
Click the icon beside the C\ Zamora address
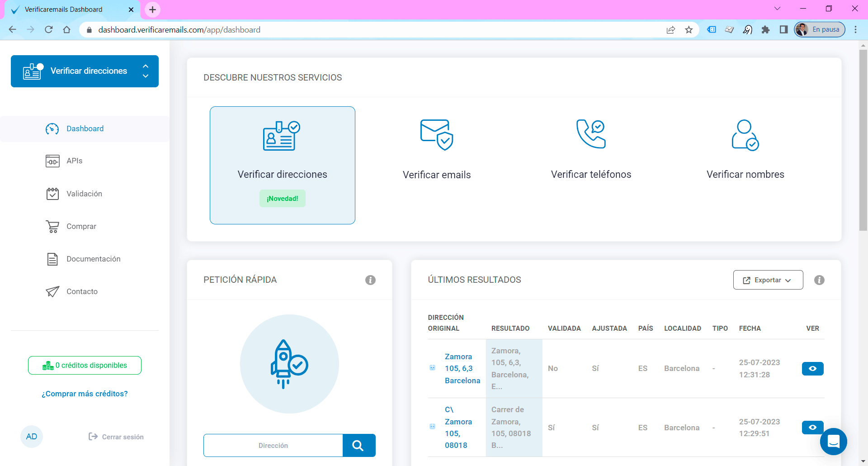pyautogui.click(x=433, y=427)
